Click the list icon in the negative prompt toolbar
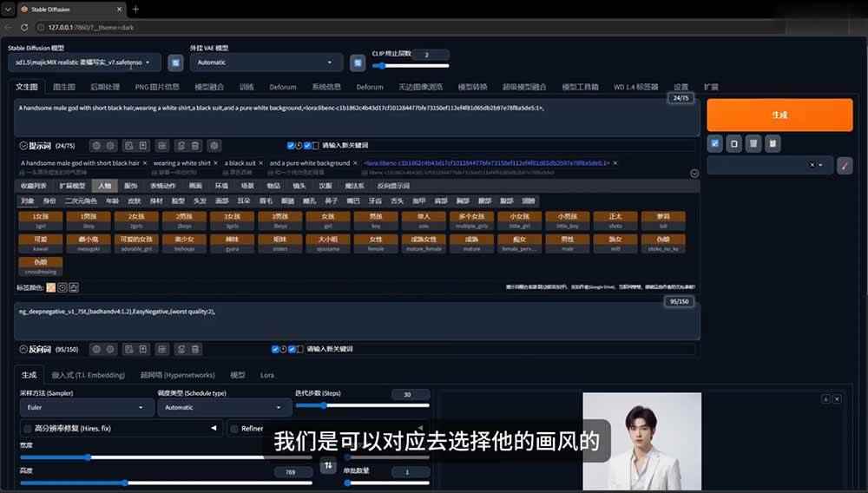The width and height of the screenshot is (868, 493). click(x=162, y=349)
